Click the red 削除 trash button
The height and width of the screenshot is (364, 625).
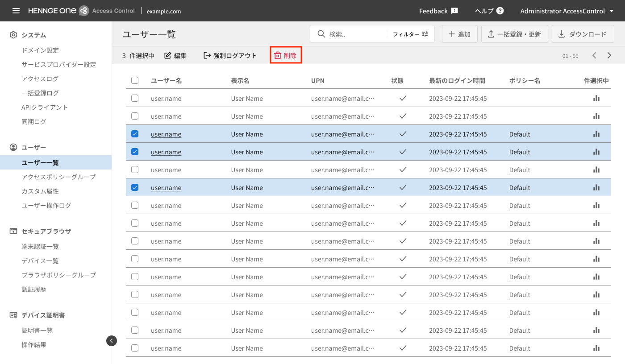coord(286,55)
